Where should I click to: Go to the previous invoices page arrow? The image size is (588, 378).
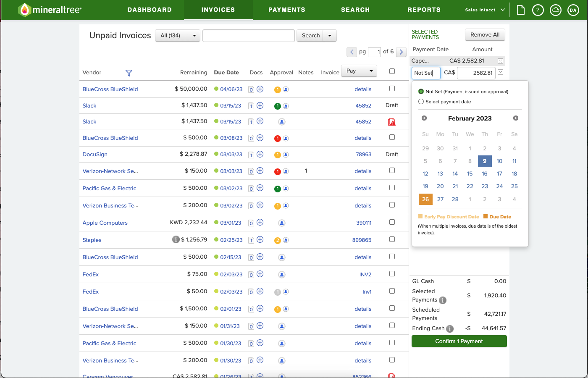(352, 52)
